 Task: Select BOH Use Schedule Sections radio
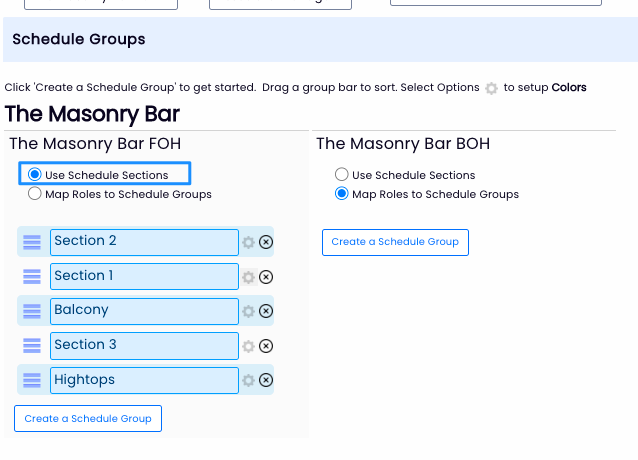[x=341, y=174]
